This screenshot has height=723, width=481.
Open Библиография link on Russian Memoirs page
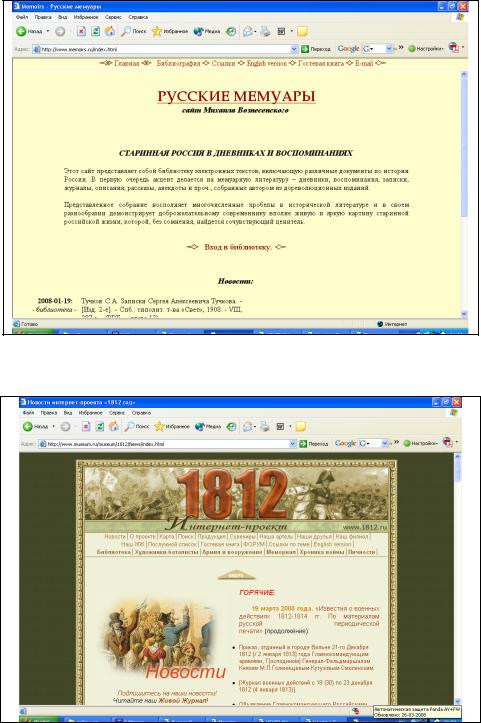tap(178, 63)
